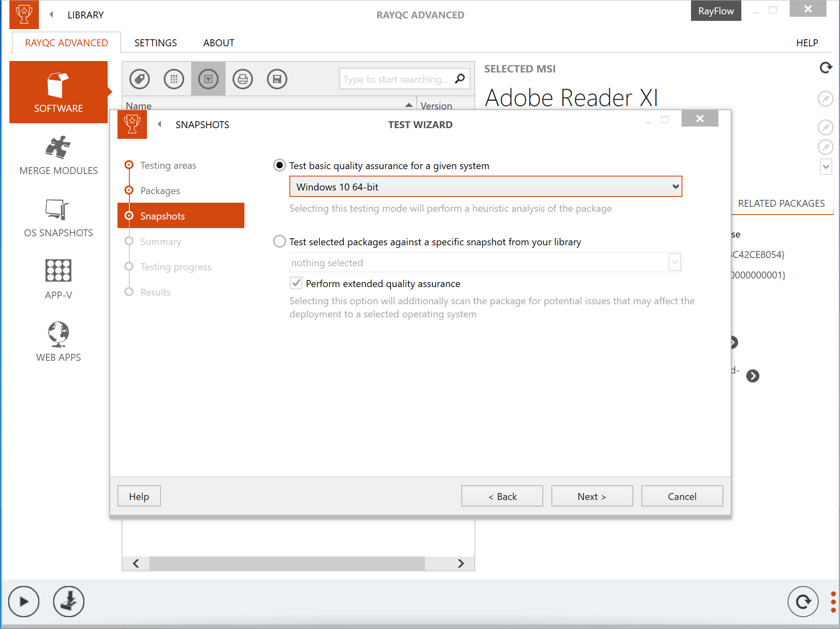Click the trophy logo in Test Wizard
The width and height of the screenshot is (840, 629).
(x=132, y=124)
